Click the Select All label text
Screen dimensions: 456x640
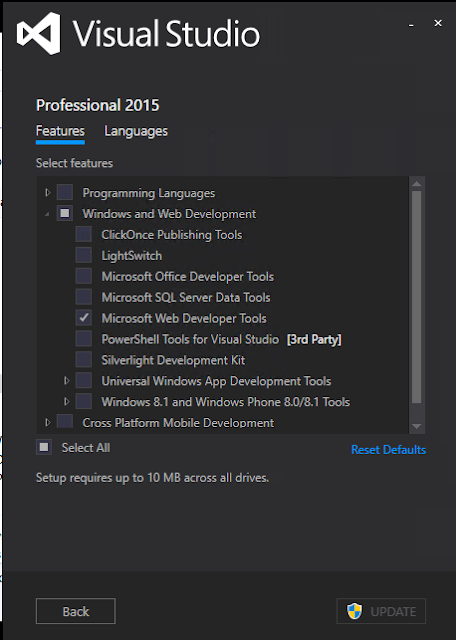coord(86,448)
